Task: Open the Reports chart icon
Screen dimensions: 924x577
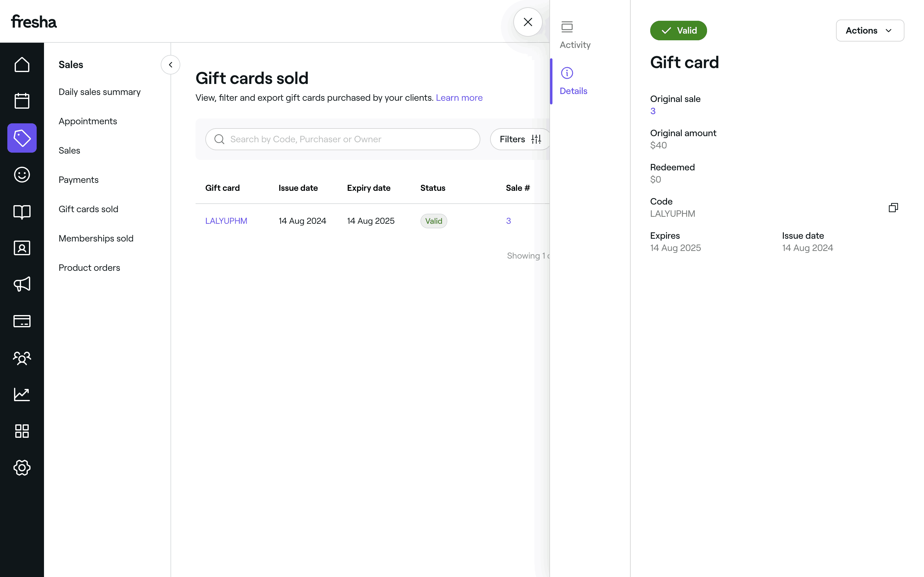Action: tap(22, 394)
